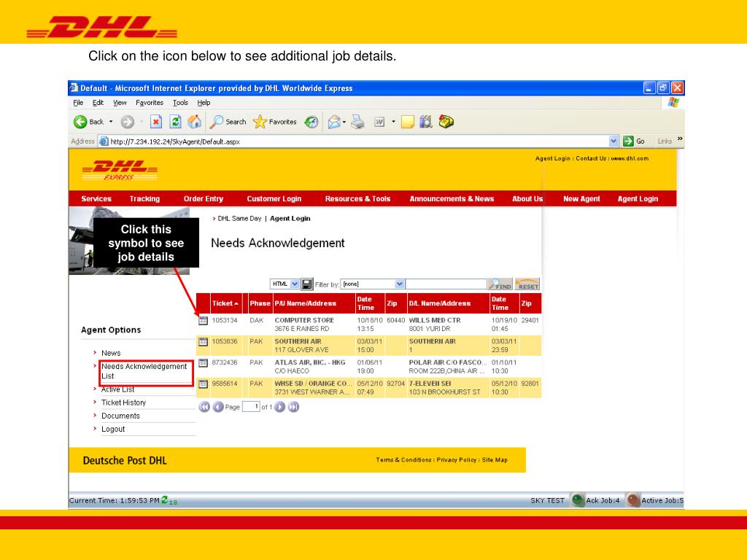
Task: Click the Go arrow beside the address bar
Action: coord(628,141)
